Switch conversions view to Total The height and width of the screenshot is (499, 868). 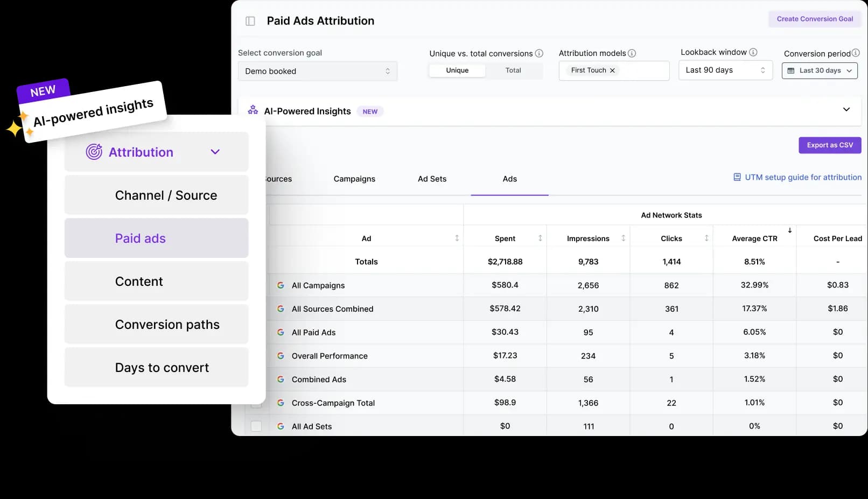coord(513,70)
